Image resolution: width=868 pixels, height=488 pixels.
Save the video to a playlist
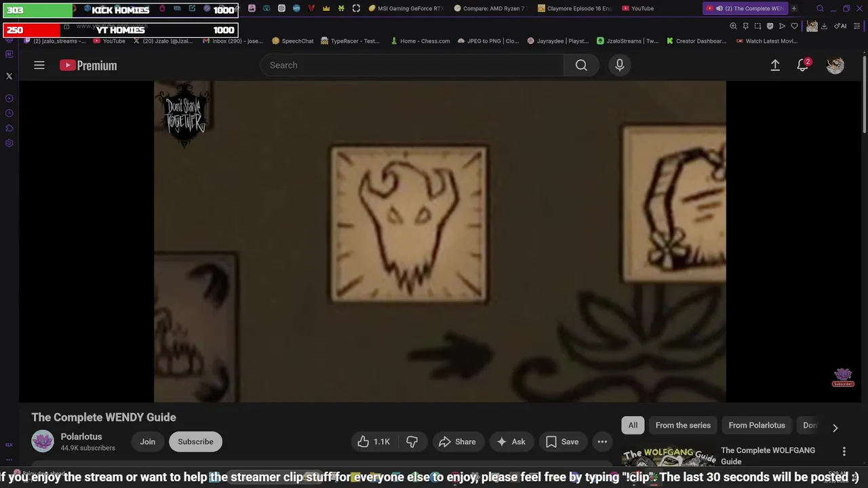563,442
